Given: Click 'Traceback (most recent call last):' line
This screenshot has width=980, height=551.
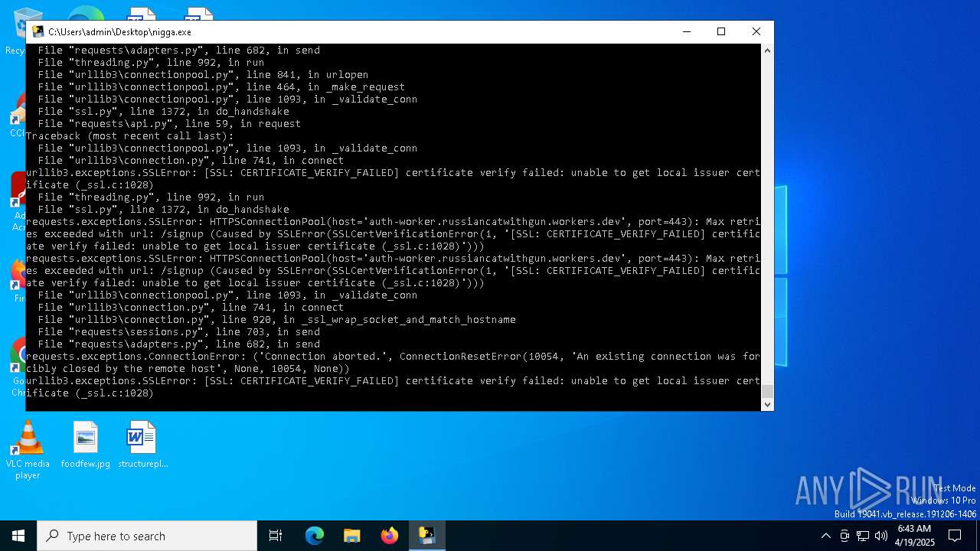Looking at the screenshot, I should tap(130, 135).
